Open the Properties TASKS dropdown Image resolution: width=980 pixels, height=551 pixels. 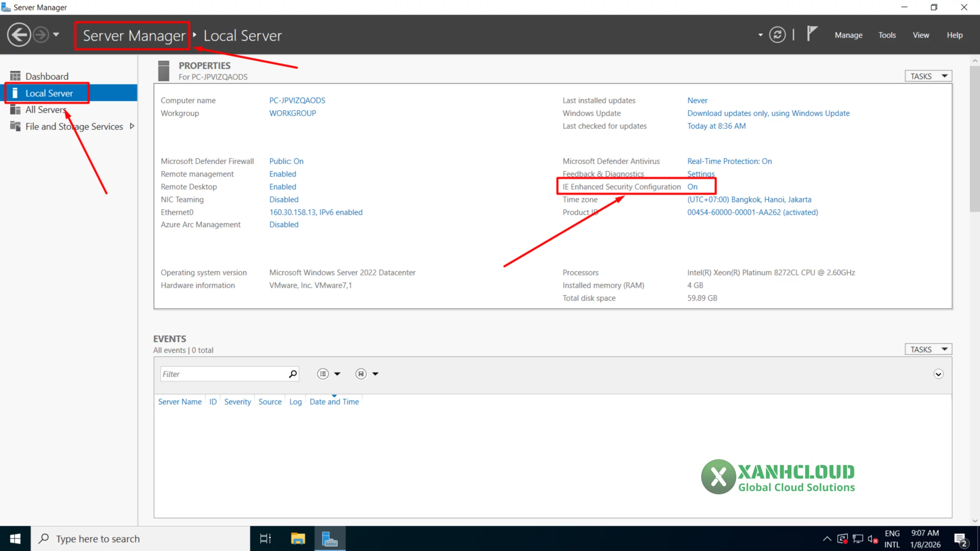[928, 76]
